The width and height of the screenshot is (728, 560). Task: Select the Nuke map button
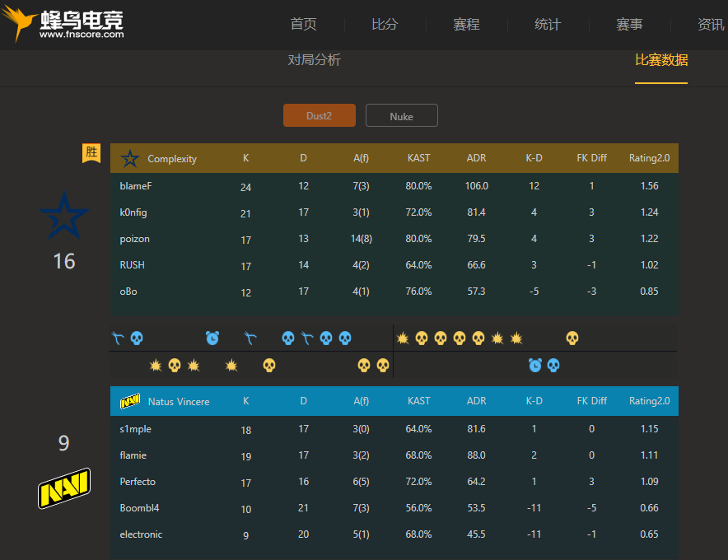[402, 115]
